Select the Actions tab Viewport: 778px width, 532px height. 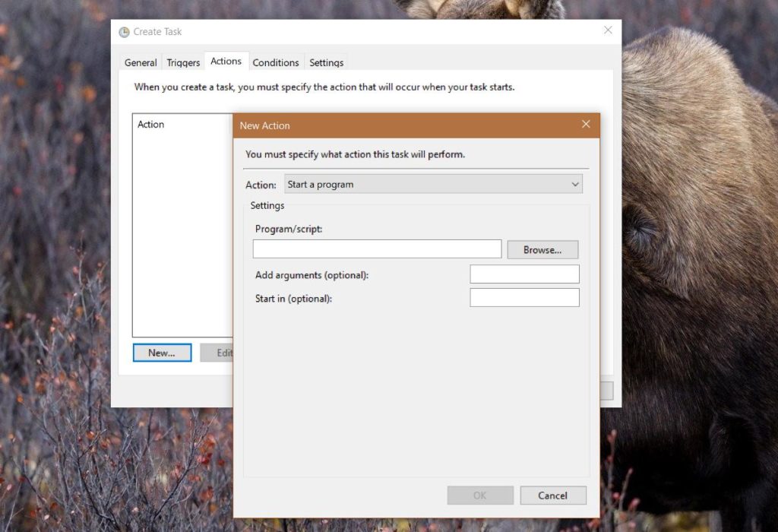pos(226,62)
